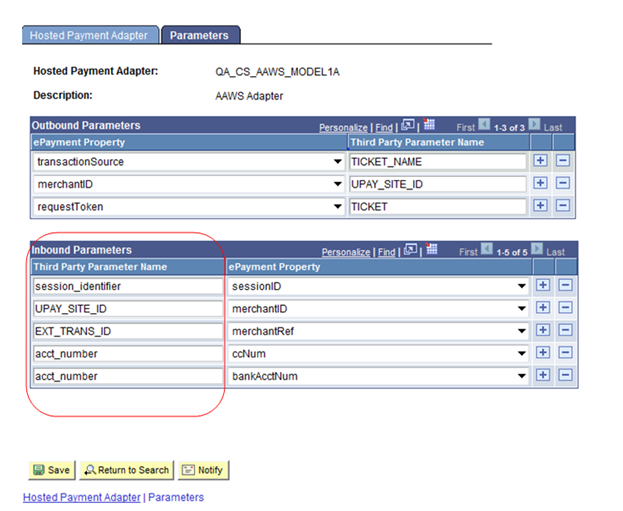Open View All icon in Outbound Parameters
Image resolution: width=623 pixels, height=511 pixels.
[x=408, y=125]
